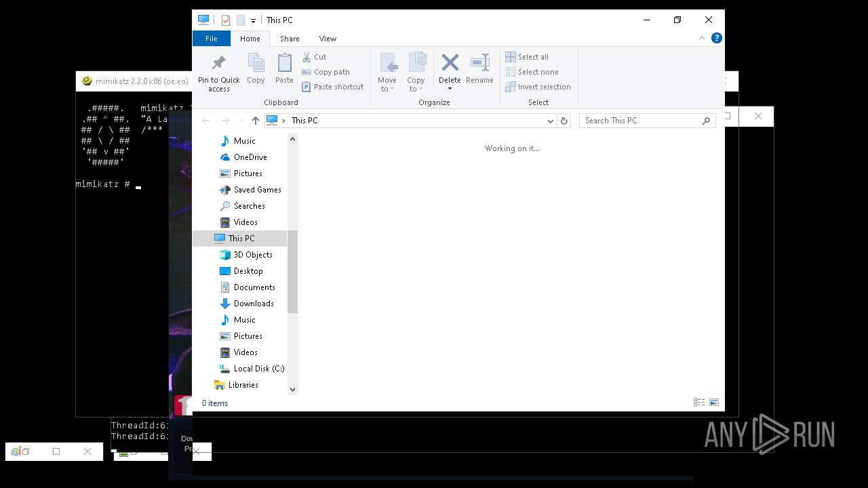Viewport: 868px width, 488px height.
Task: Click Paste shortcut in ribbon
Action: coord(332,87)
